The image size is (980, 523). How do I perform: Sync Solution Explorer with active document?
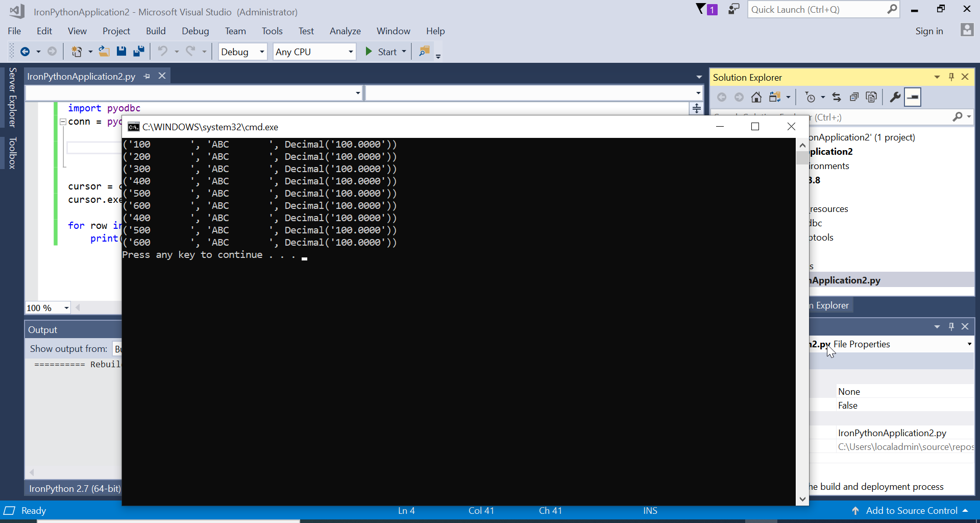tap(837, 97)
